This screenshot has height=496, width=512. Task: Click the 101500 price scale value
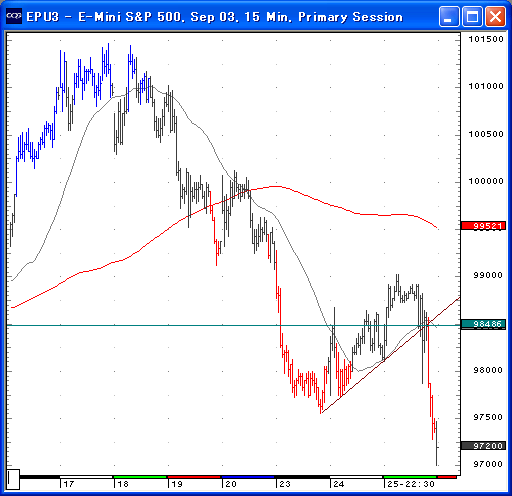(486, 39)
